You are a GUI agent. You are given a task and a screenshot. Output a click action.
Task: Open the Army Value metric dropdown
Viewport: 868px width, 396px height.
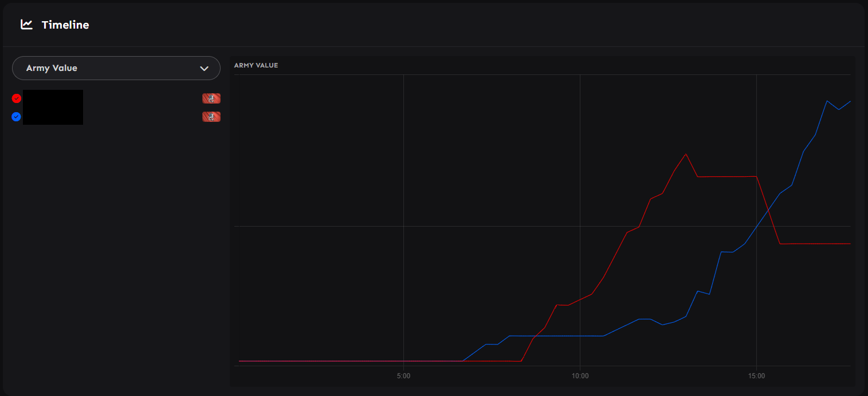(116, 68)
